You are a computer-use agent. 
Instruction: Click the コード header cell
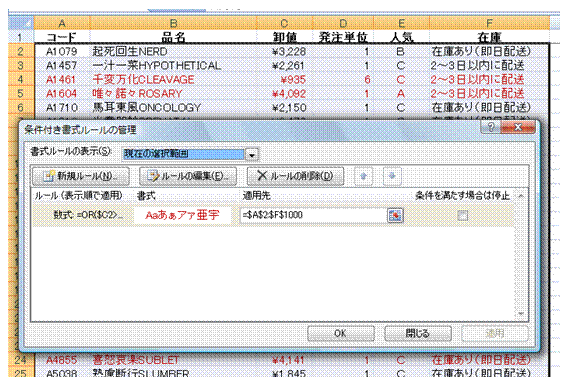tap(62, 37)
